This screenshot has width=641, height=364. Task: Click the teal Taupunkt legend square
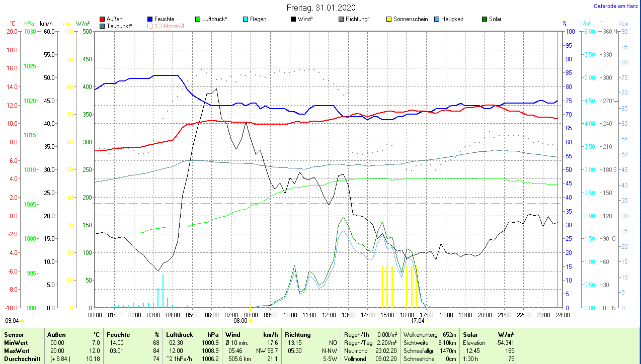pos(103,26)
